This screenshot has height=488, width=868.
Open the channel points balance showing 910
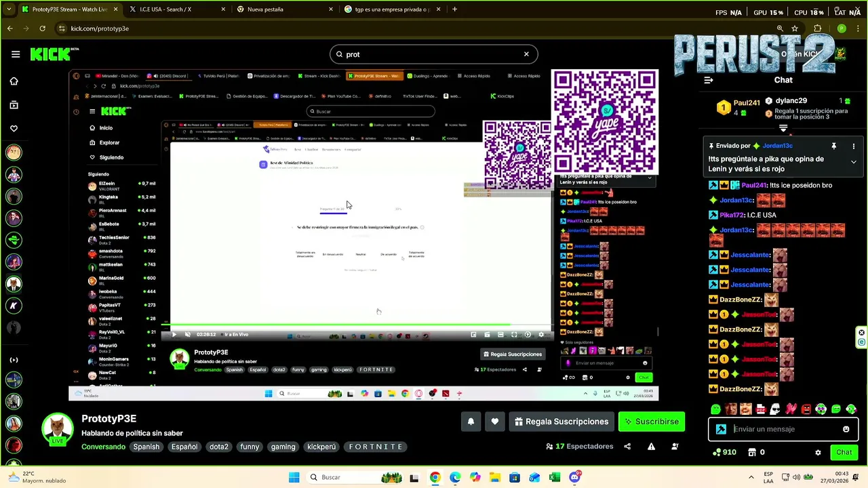tap(724, 452)
